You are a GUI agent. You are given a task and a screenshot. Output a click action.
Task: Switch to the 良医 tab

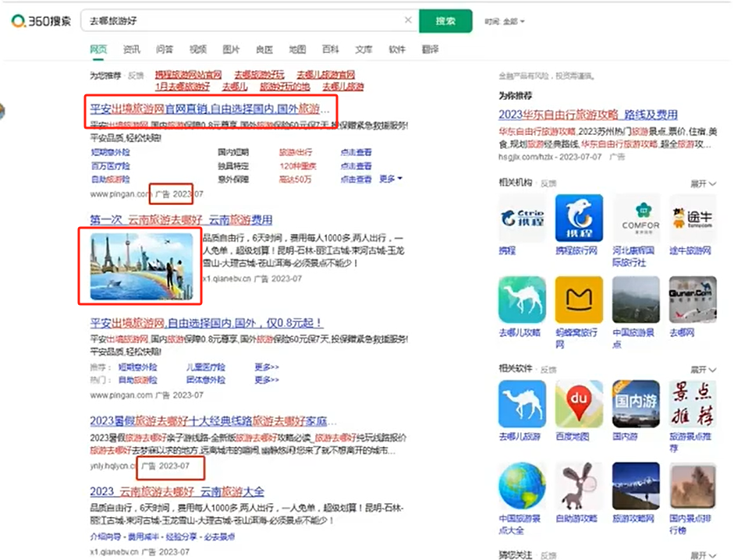[264, 49]
